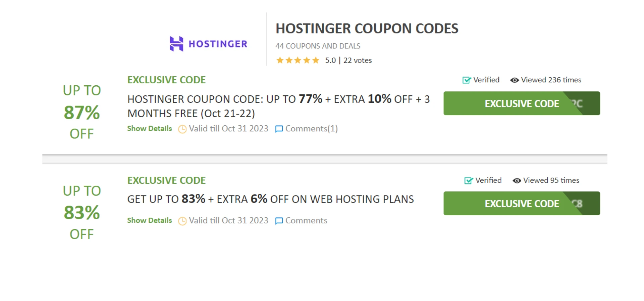Expand Show Details on the 83% coupon
Image resolution: width=644 pixels, height=301 pixels.
click(x=149, y=220)
